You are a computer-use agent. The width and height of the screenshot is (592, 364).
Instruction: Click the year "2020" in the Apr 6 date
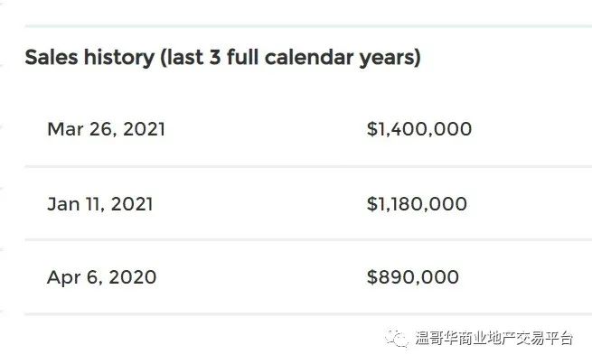[133, 277]
